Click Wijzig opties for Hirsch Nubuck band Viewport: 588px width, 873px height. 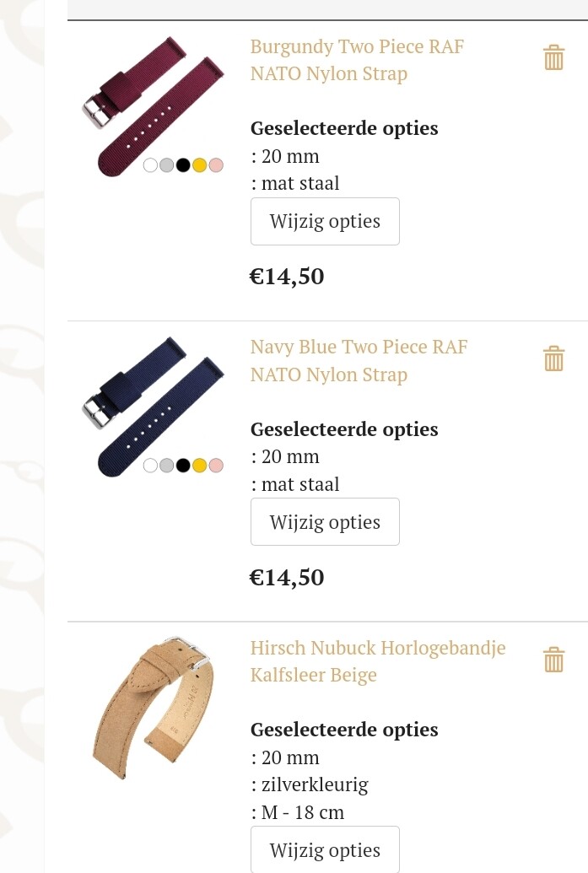[x=325, y=849]
